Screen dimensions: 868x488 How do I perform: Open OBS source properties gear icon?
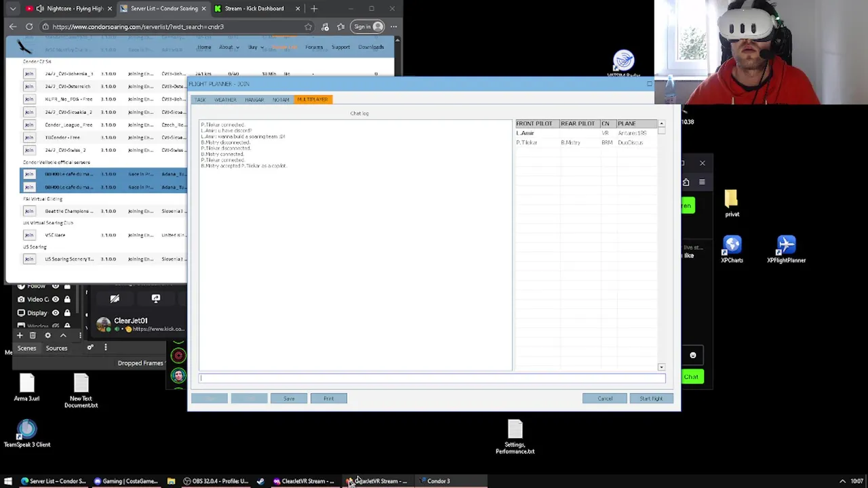tap(47, 335)
